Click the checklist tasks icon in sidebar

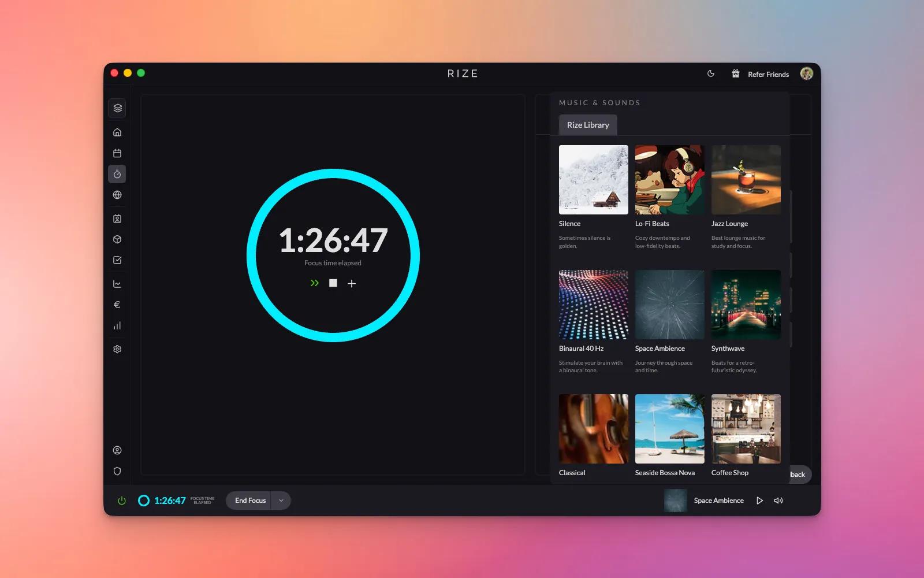[117, 260]
